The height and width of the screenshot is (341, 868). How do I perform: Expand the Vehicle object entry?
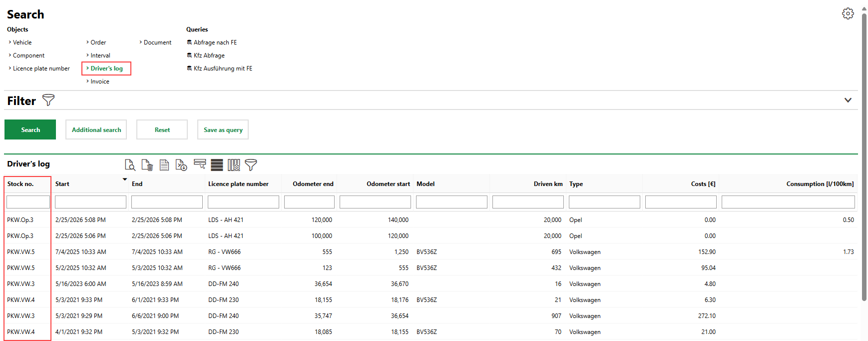22,42
